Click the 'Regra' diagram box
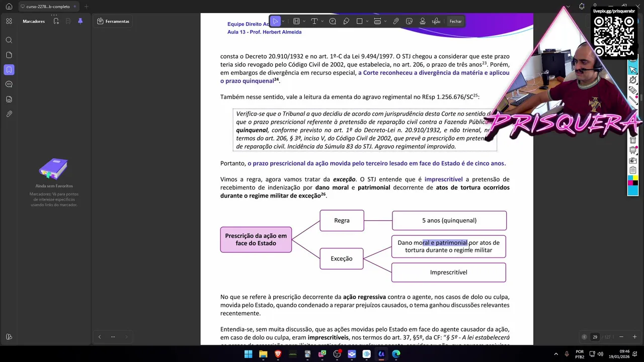Viewport: 644px width, 362px height. (x=342, y=220)
